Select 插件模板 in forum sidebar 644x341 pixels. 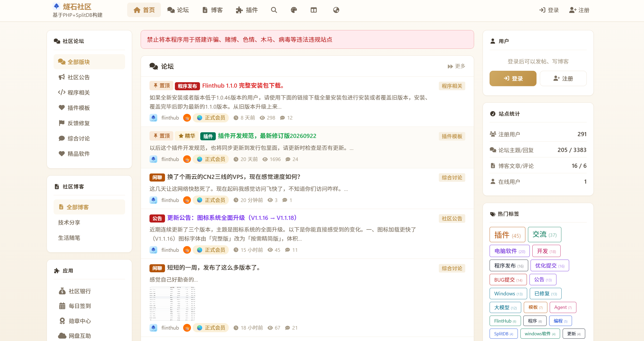pos(89,108)
